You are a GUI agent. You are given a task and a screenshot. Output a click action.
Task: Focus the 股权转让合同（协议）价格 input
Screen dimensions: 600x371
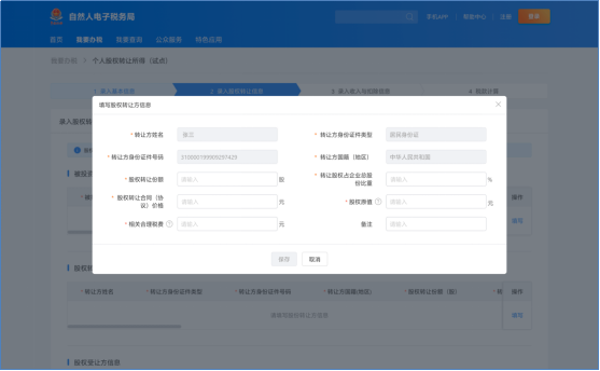[227, 202]
